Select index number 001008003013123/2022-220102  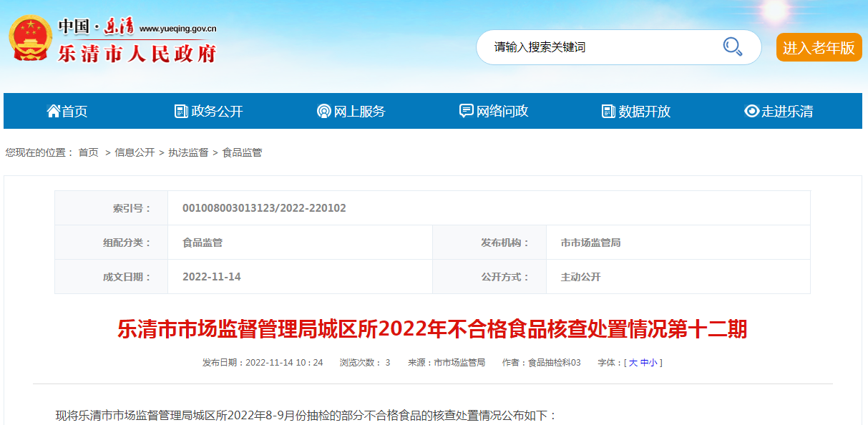264,208
